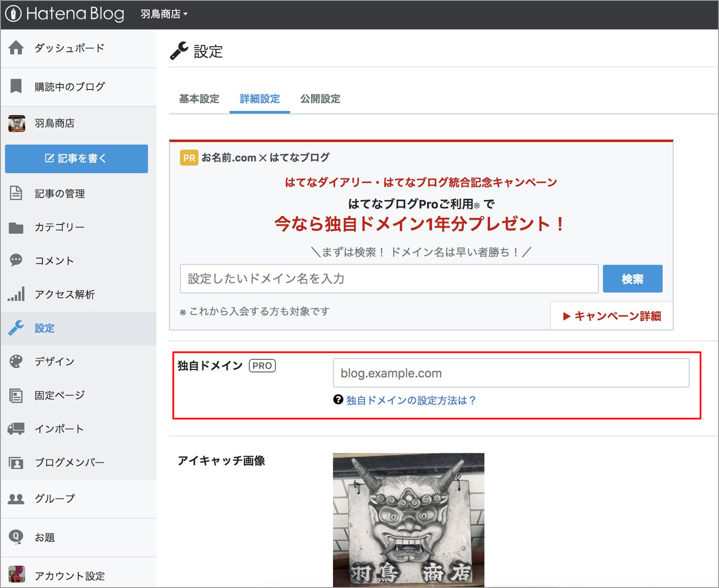Screen dimensions: 719x588
Task: Click the アイキャッチ画像 demon mask image
Action: [x=409, y=520]
